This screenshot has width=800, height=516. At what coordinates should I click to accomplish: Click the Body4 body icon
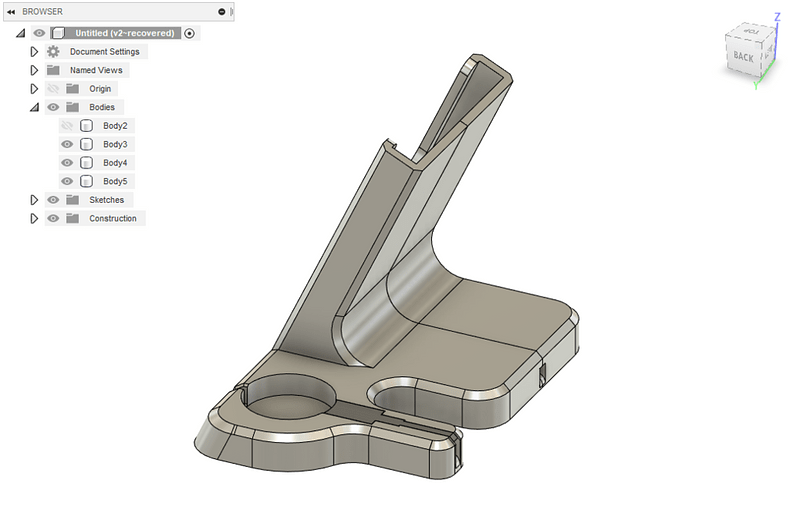pos(86,163)
